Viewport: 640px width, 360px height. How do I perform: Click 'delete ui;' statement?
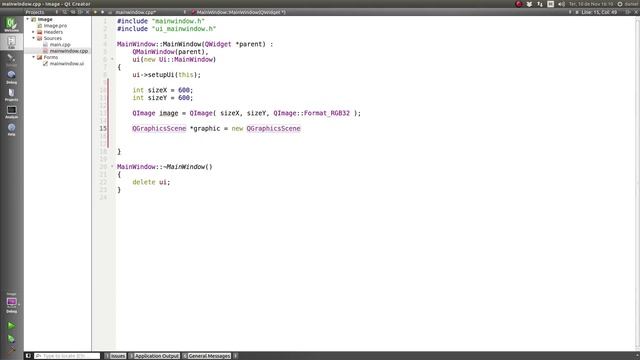[x=151, y=182]
